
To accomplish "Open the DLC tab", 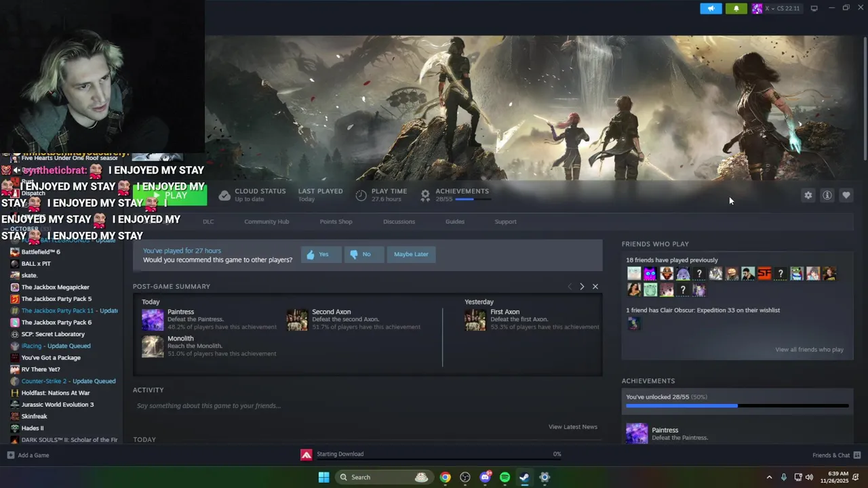I will tap(208, 222).
